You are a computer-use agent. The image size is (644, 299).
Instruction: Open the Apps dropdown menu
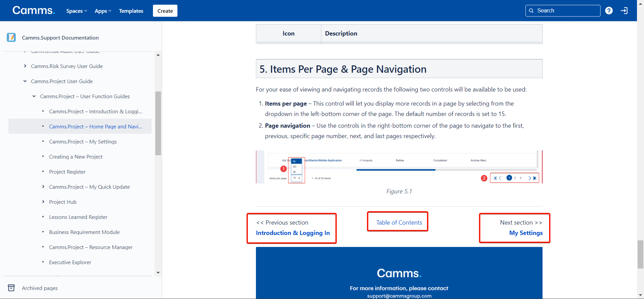coord(103,11)
